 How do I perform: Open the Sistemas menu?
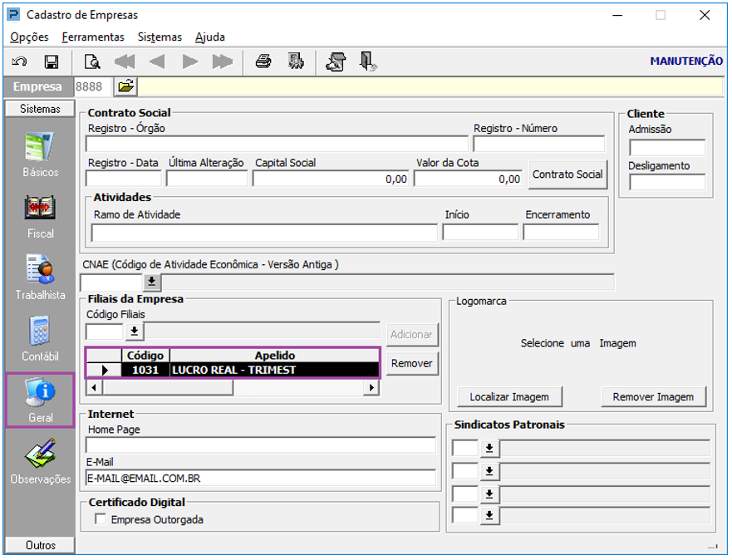160,37
